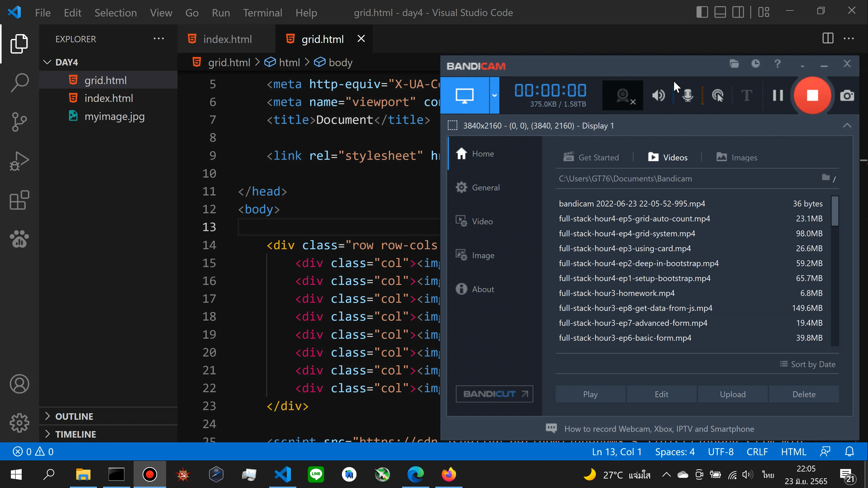
Task: Stop the Bandicam recording
Action: click(812, 95)
